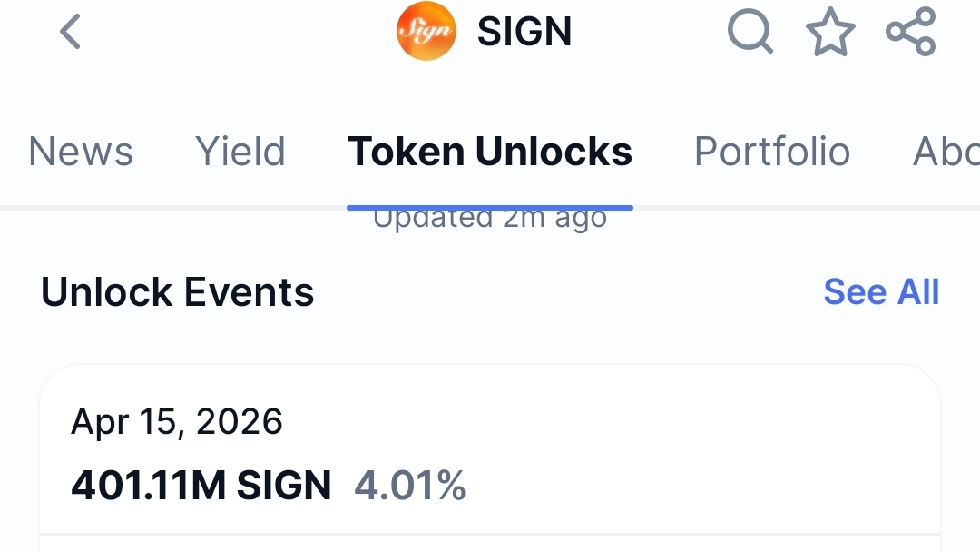980x551 pixels.
Task: Share SIGN using the share icon
Action: click(911, 31)
